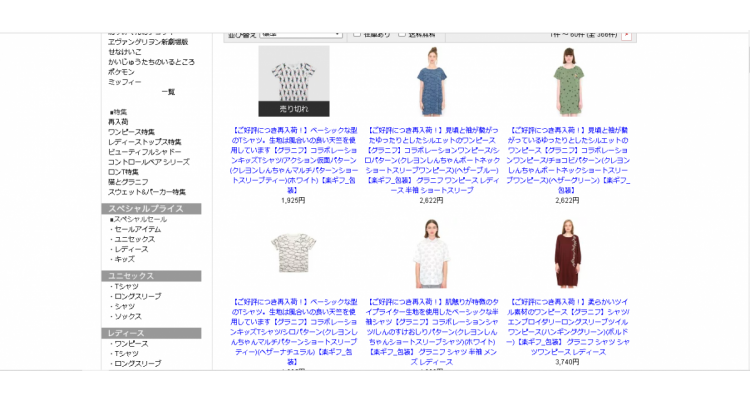Open the sold-out action mask pattern T-shirt thumbnail
750x400 pixels.
click(x=294, y=81)
